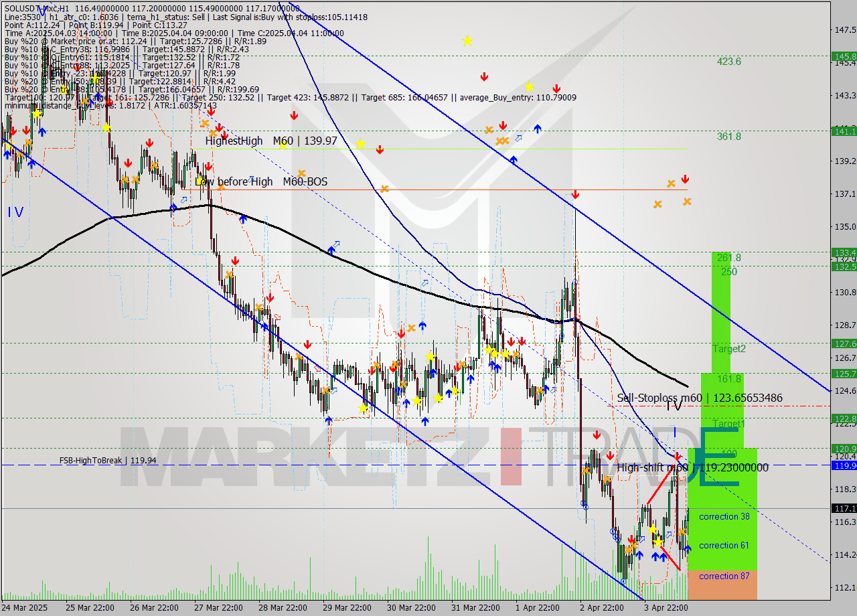This screenshot has height=616, width=857.
Task: Click the Low before High M60-BOS label
Action: pyautogui.click(x=261, y=181)
